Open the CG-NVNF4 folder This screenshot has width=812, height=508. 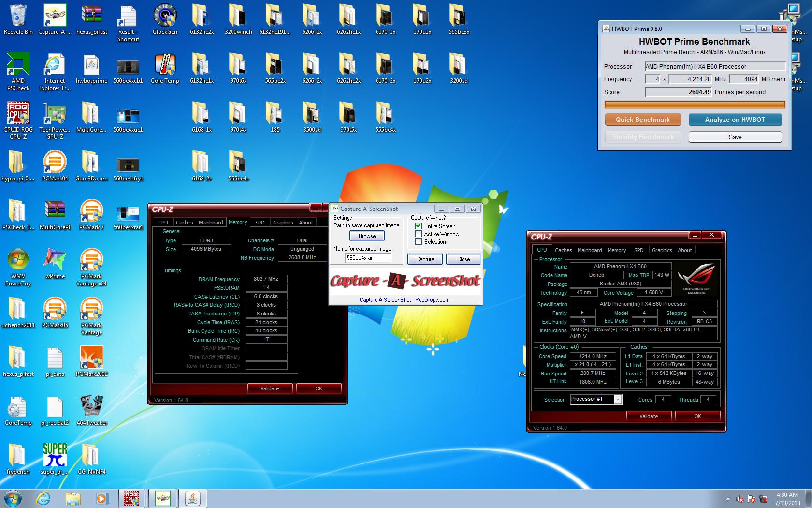[x=91, y=460]
